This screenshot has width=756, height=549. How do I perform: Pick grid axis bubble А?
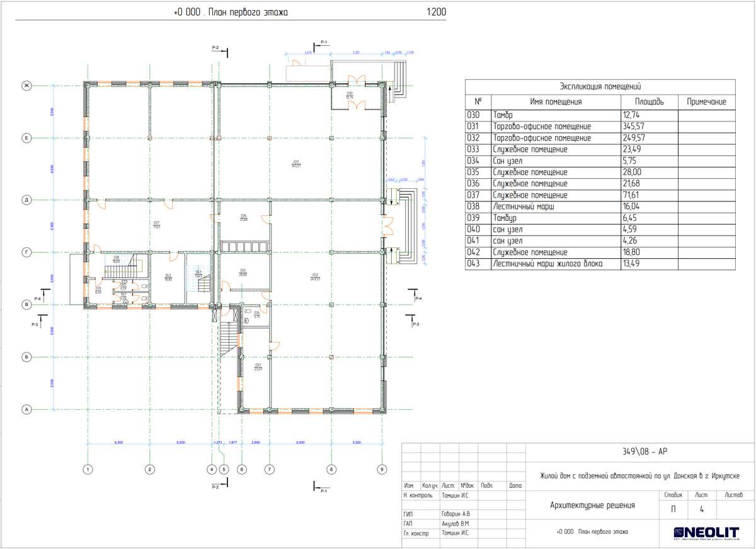point(27,410)
